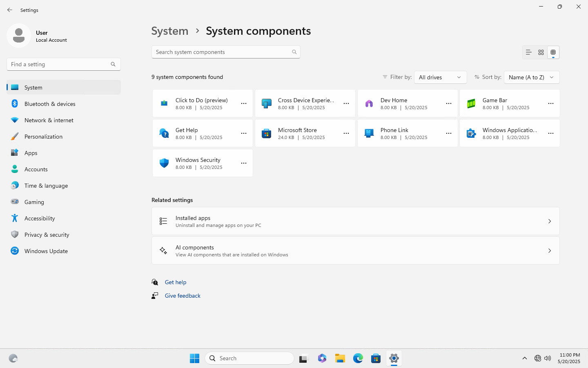Open Bluetooth & devices settings
Image resolution: width=588 pixels, height=368 pixels.
pyautogui.click(x=64, y=104)
